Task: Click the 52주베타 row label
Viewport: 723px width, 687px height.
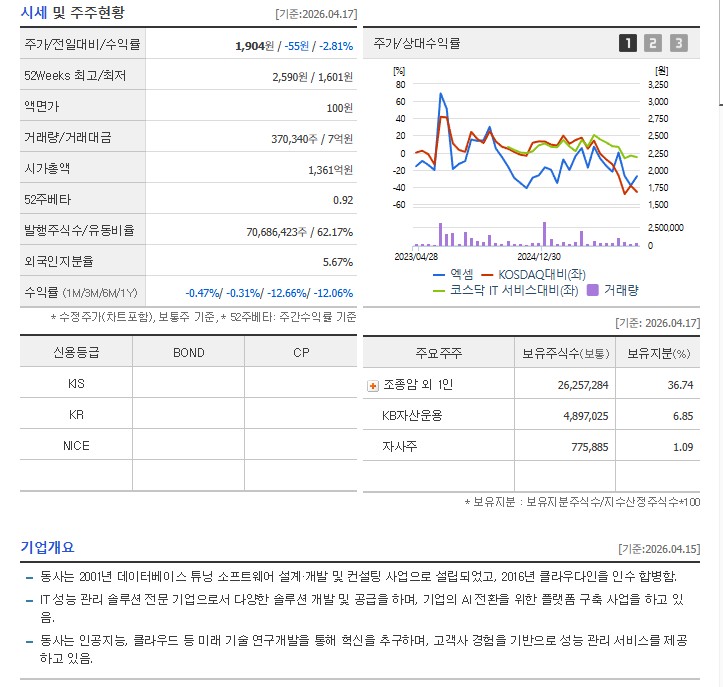Action: click(x=47, y=199)
